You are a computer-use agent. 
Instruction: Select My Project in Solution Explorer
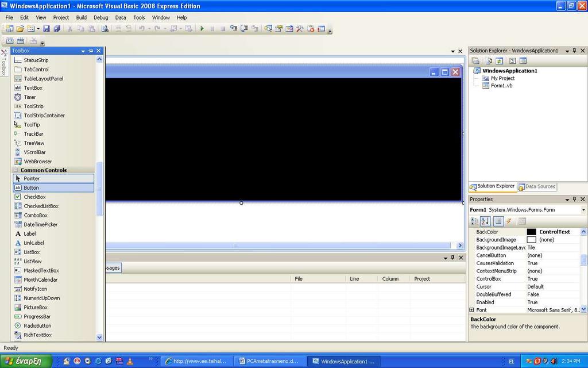point(502,78)
